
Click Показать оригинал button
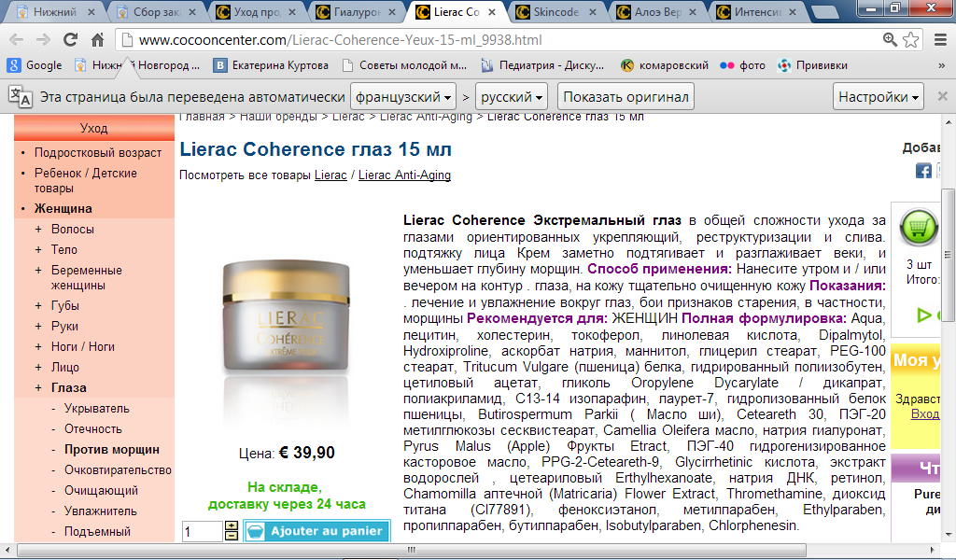point(626,96)
